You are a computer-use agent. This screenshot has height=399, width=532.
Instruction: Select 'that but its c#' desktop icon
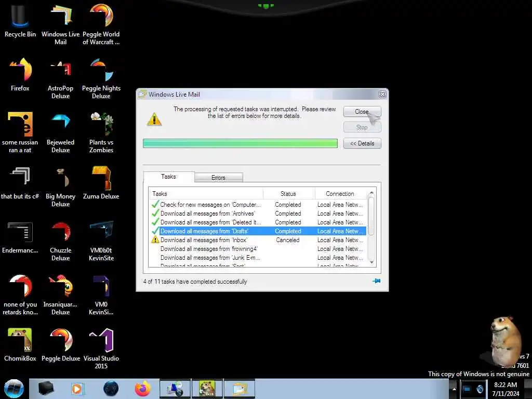[20, 183]
